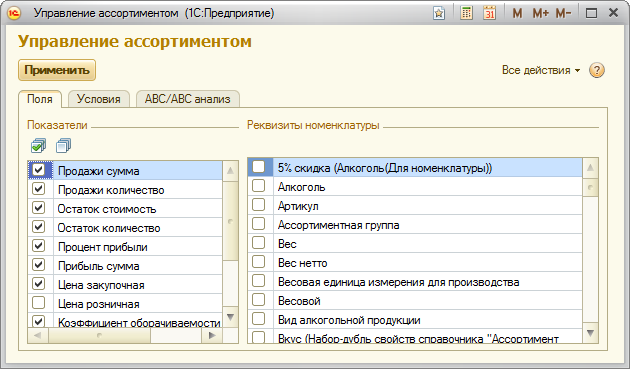Open the calculator icon in title bar
Viewport: 630px width, 369px height.
point(466,13)
